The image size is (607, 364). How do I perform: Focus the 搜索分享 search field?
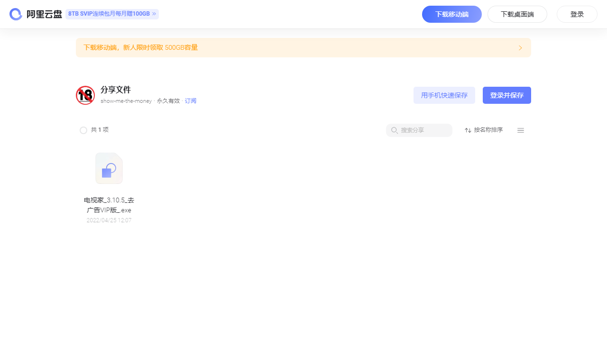[x=419, y=130]
